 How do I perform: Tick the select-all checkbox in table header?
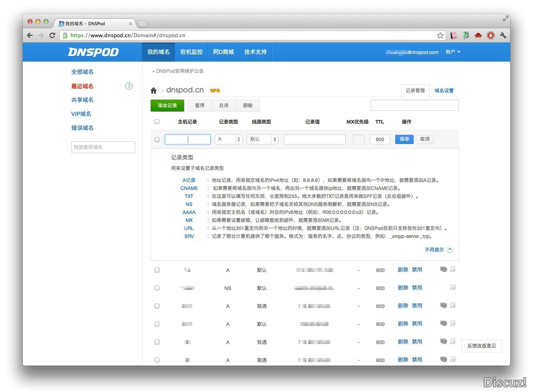pyautogui.click(x=157, y=122)
